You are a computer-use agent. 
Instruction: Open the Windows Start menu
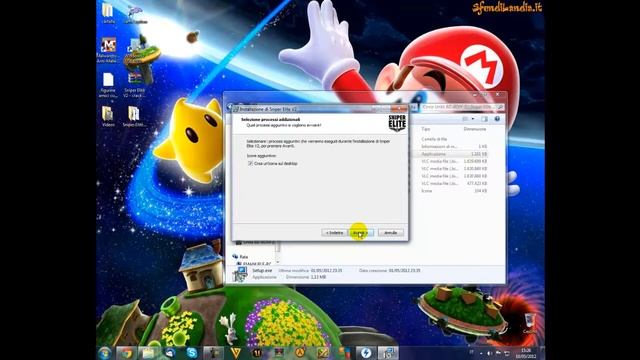pyautogui.click(x=105, y=353)
